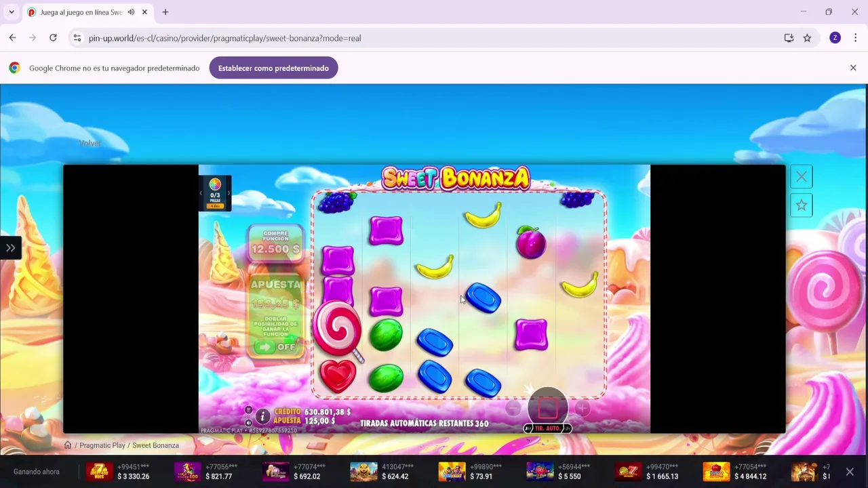Screen dimensions: 868x488
Task: Click the red heart candy symbol
Action: (x=338, y=375)
